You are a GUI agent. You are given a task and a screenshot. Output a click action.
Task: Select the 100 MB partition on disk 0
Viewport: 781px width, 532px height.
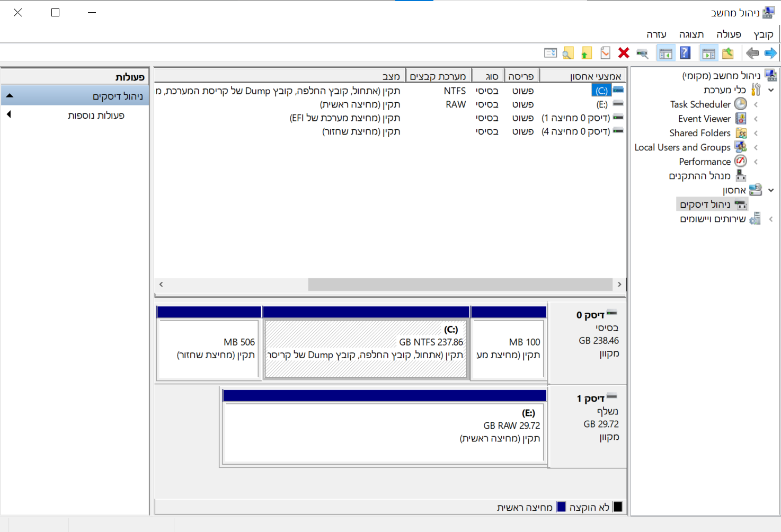[508, 343]
